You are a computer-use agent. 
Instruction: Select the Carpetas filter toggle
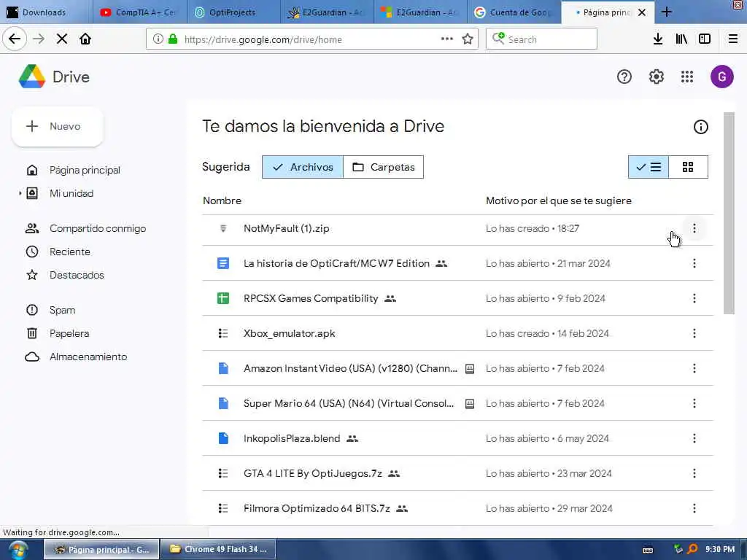[383, 167]
